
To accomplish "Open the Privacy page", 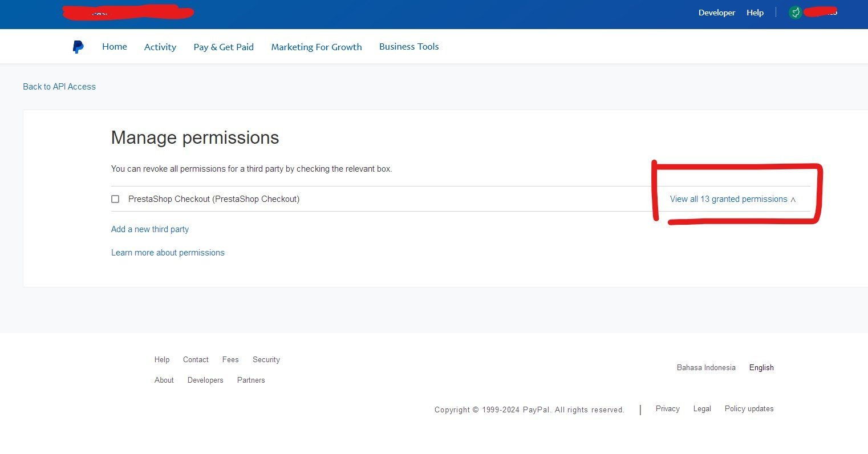I will pos(668,409).
